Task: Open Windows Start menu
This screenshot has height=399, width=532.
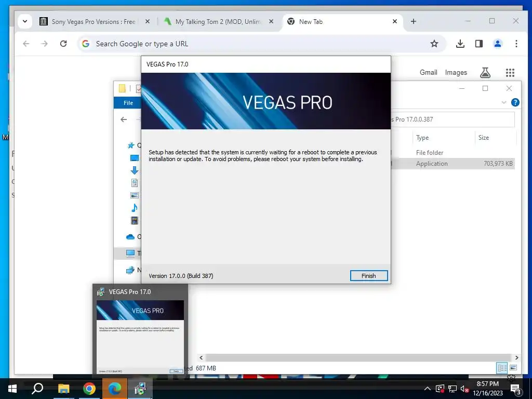Action: pos(12,389)
